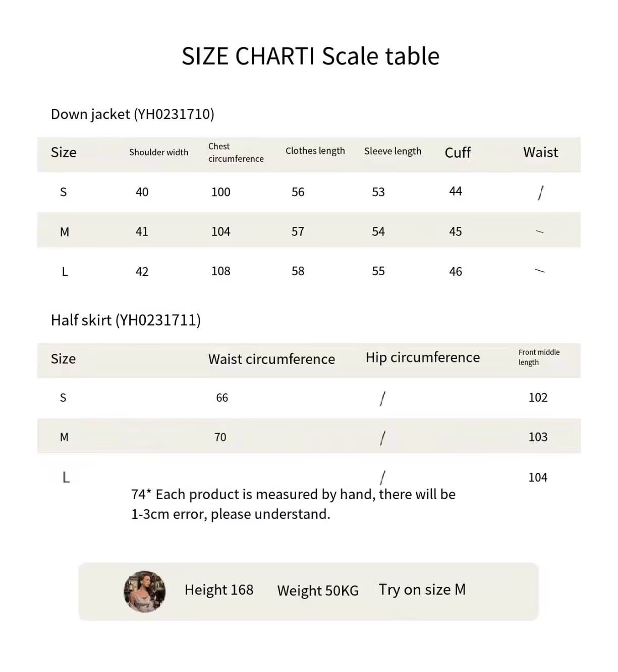
Task: Click the Front middle length header
Action: [539, 357]
